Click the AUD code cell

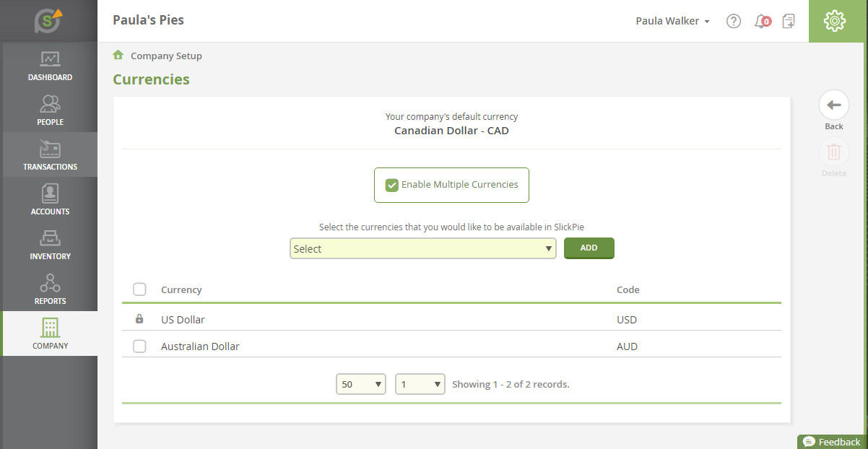[627, 346]
